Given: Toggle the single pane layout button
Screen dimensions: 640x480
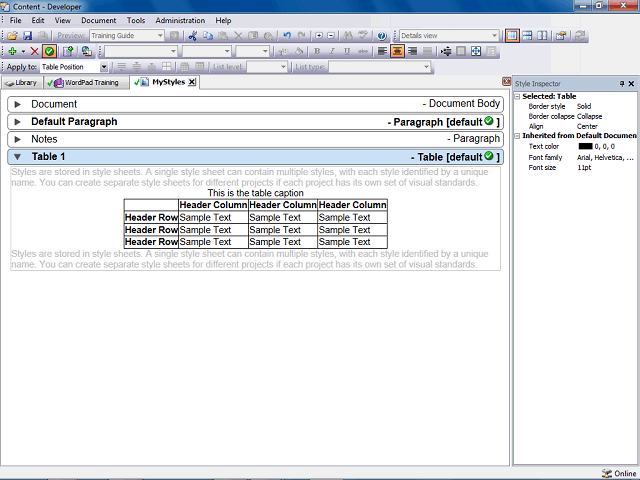Looking at the screenshot, I should 512,36.
